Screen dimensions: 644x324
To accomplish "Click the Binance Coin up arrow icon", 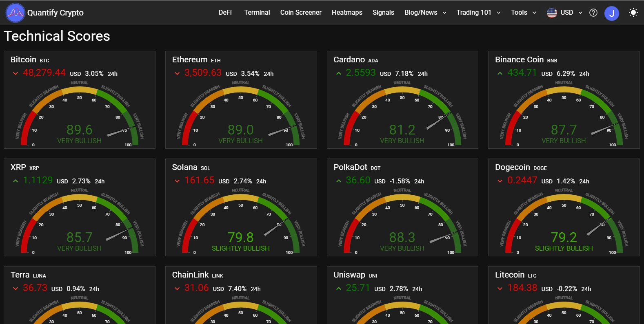I will 500,73.
